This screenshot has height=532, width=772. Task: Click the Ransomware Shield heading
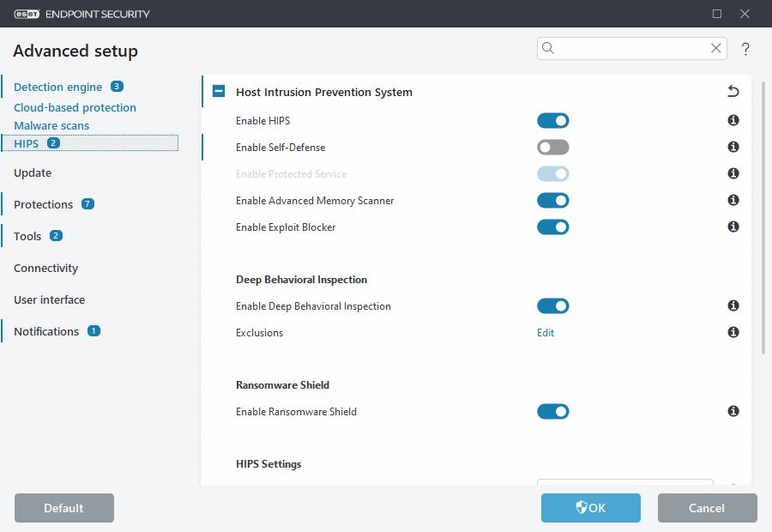click(282, 384)
